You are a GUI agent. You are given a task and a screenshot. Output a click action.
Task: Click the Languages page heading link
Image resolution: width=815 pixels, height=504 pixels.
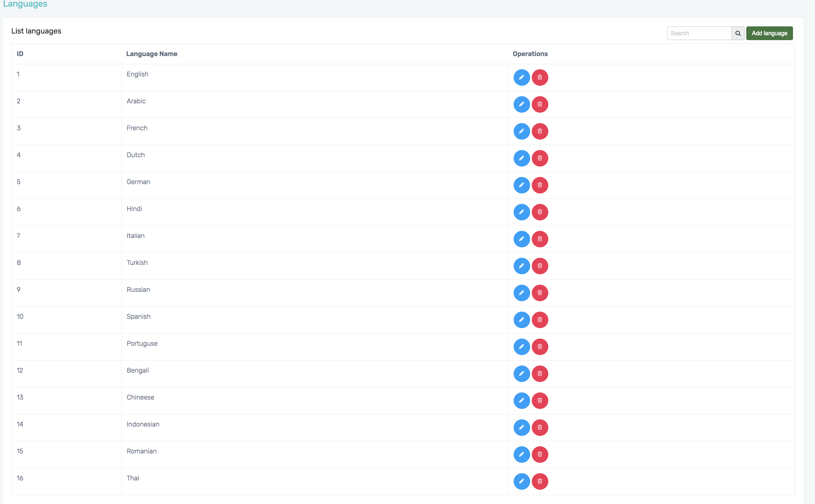tap(25, 4)
